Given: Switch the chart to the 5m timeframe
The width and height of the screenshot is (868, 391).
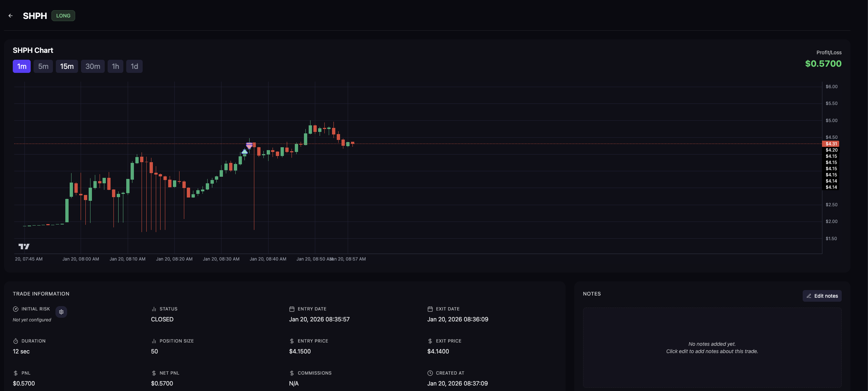Looking at the screenshot, I should click(x=43, y=66).
